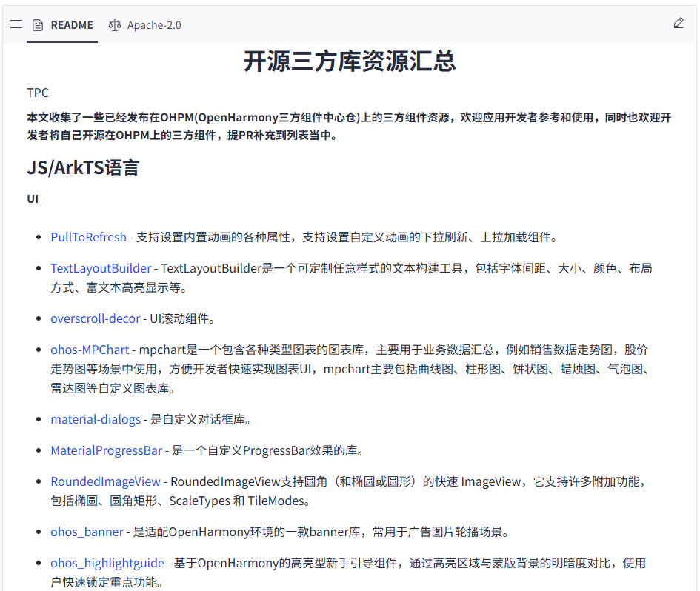Open the TextLayoutBuilder link
Viewport: 700px width, 591px height.
pos(101,268)
